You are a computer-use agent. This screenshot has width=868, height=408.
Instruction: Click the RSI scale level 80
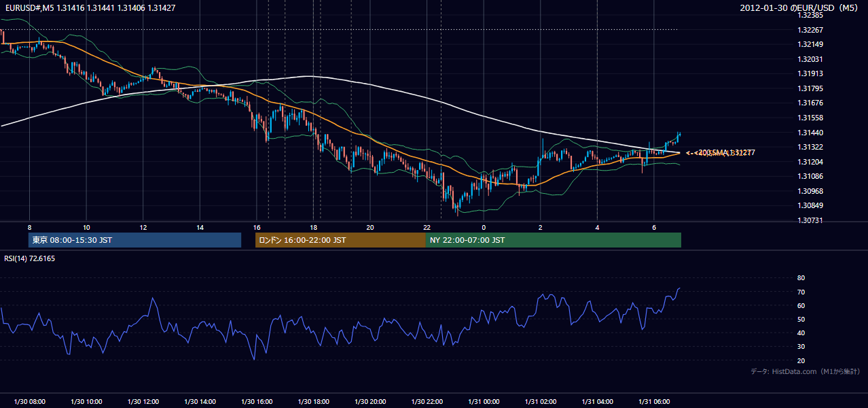801,278
